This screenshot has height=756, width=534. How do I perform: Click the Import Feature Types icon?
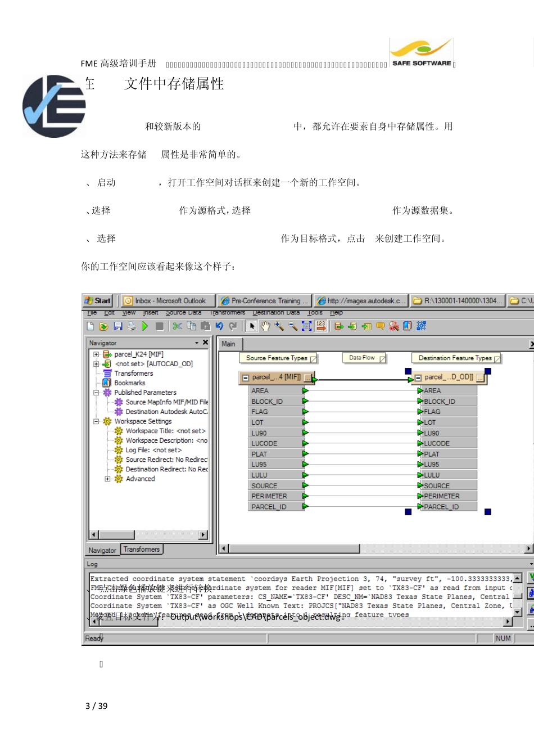[366, 326]
